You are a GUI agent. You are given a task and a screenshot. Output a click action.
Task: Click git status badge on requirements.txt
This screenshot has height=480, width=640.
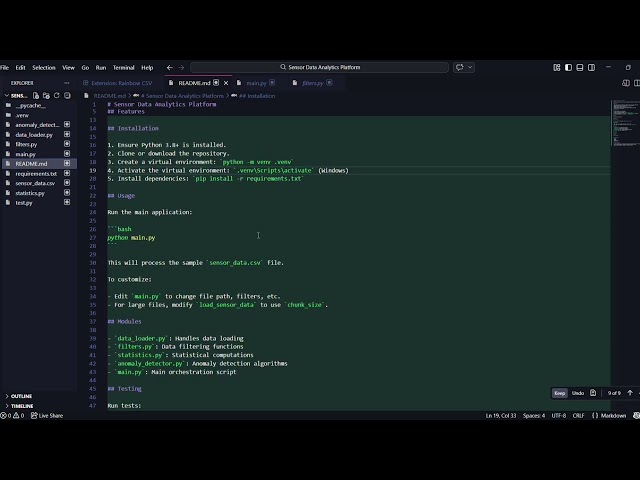67,173
